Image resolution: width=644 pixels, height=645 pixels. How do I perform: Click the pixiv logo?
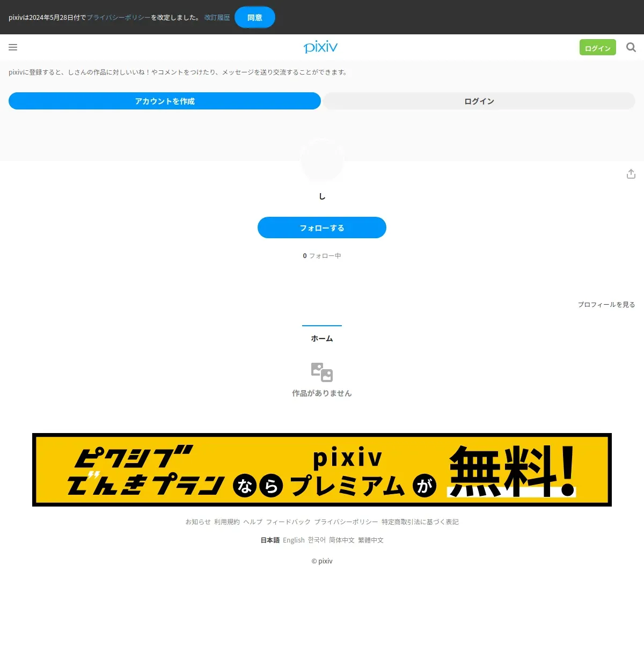(x=320, y=47)
